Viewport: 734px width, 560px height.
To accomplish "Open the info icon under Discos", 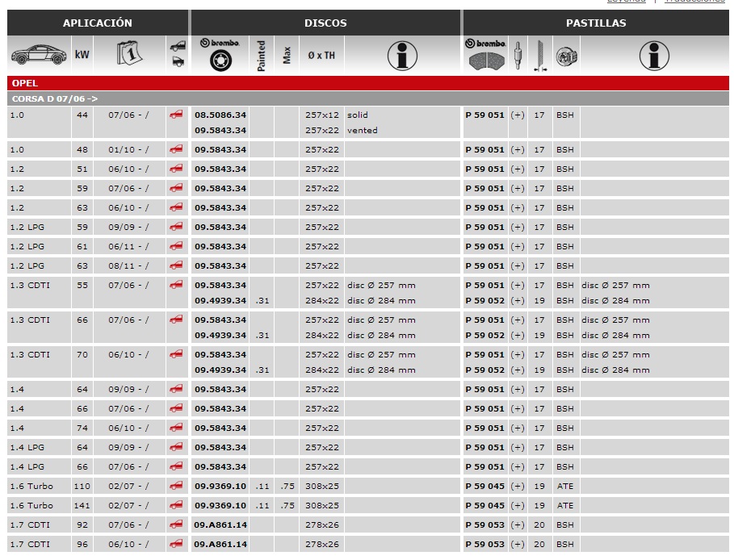I will tap(402, 56).
